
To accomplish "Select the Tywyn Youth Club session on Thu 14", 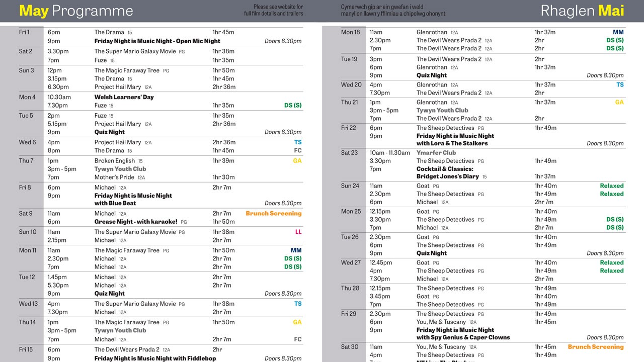I will click(120, 330).
